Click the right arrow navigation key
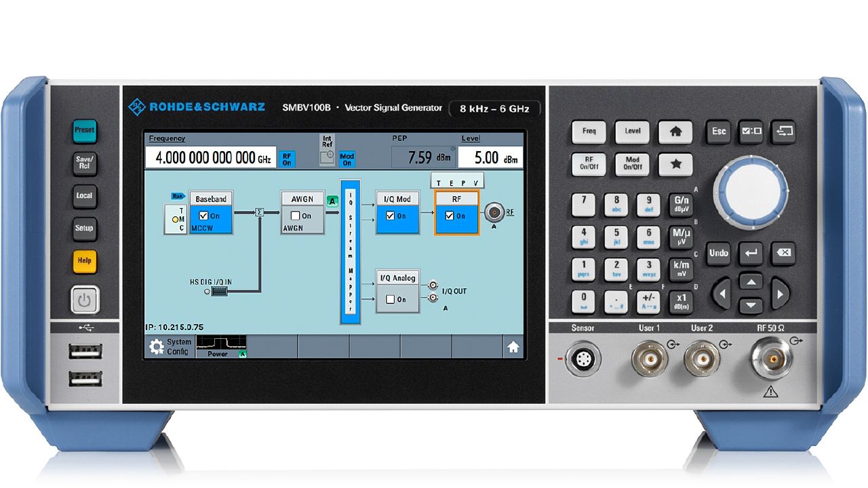Viewport: 868px width, 488px height. 779,294
